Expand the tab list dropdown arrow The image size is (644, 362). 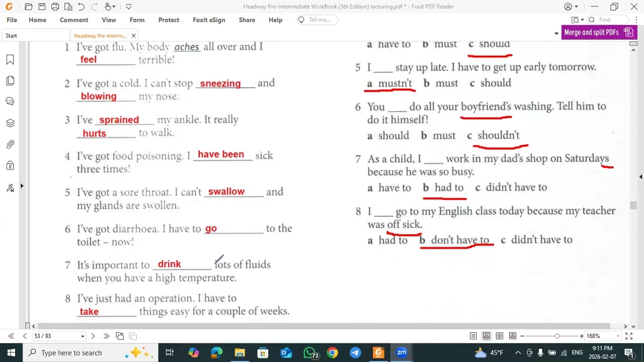[556, 34]
